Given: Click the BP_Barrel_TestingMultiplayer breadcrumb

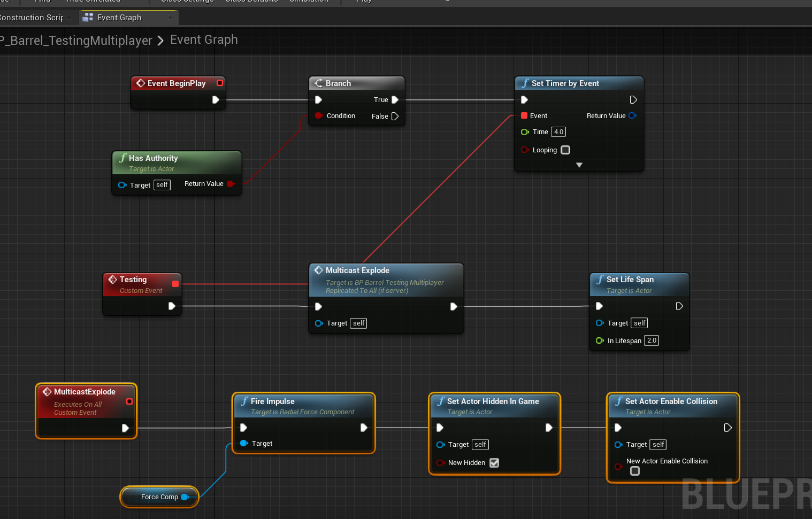Looking at the screenshot, I should [76, 41].
